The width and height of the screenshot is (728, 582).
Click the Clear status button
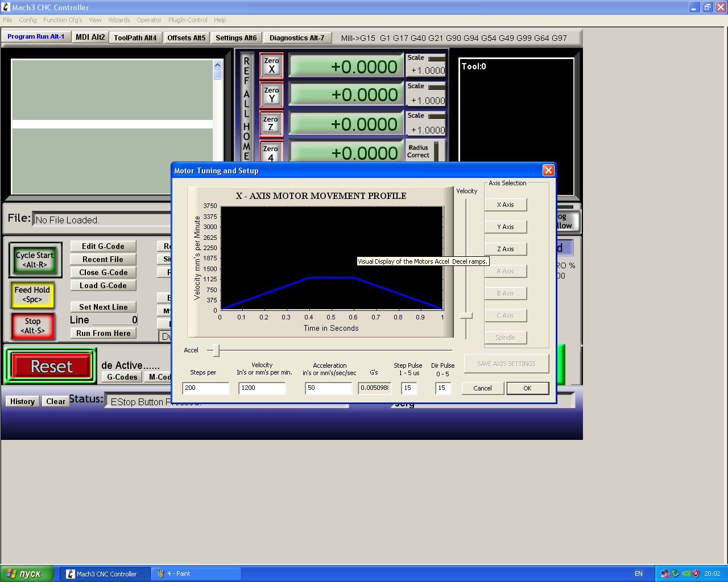click(x=56, y=401)
